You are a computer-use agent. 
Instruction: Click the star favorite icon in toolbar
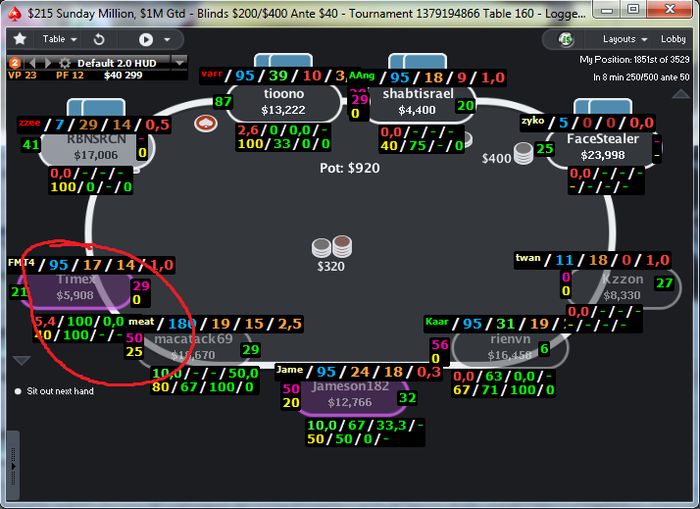click(20, 39)
